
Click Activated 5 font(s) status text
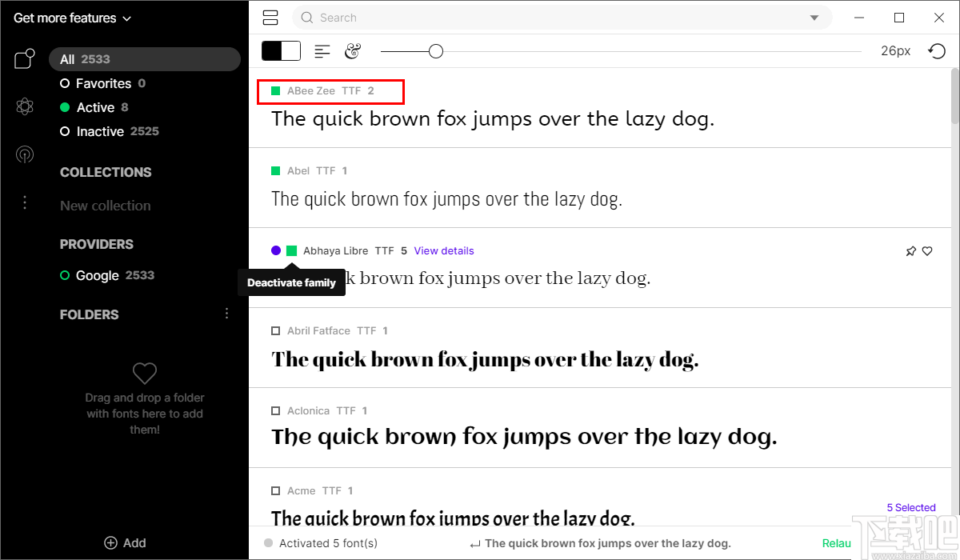328,543
